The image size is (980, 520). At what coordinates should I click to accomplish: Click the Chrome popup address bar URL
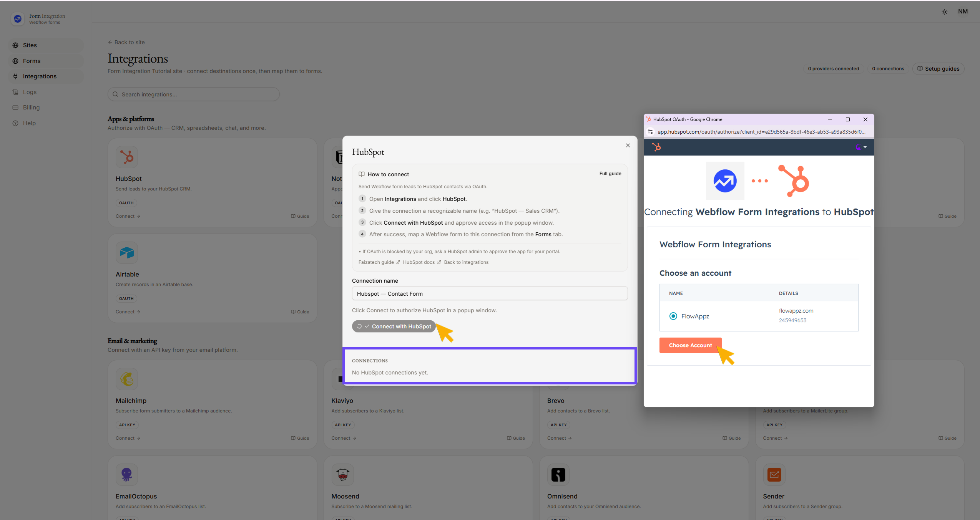(761, 132)
